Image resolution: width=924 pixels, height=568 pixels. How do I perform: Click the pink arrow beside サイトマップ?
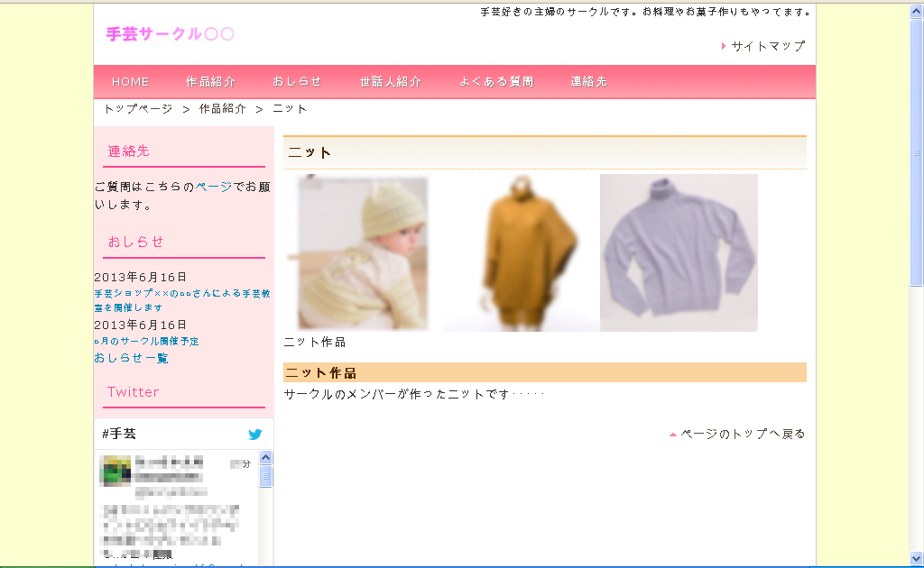pyautogui.click(x=724, y=46)
